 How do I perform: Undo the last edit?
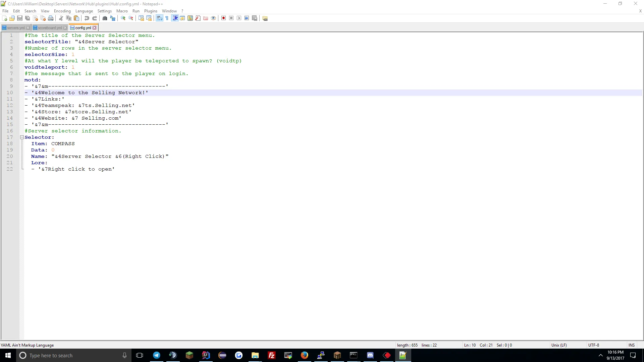pyautogui.click(x=87, y=18)
